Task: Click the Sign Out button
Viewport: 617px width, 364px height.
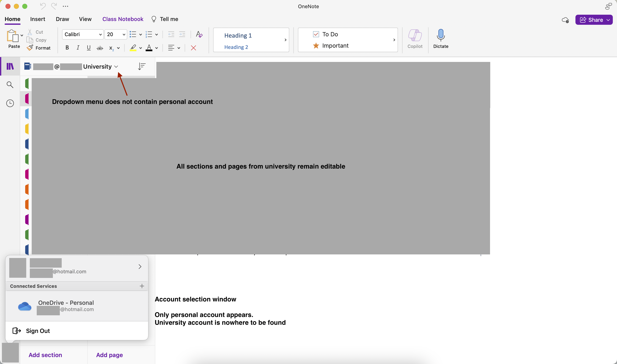Action: point(38,331)
